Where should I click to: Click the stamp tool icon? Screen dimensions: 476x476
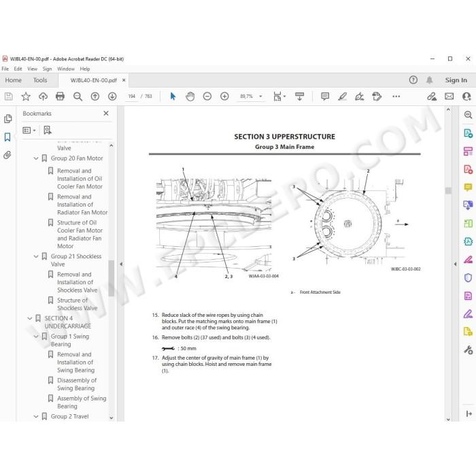(x=377, y=97)
